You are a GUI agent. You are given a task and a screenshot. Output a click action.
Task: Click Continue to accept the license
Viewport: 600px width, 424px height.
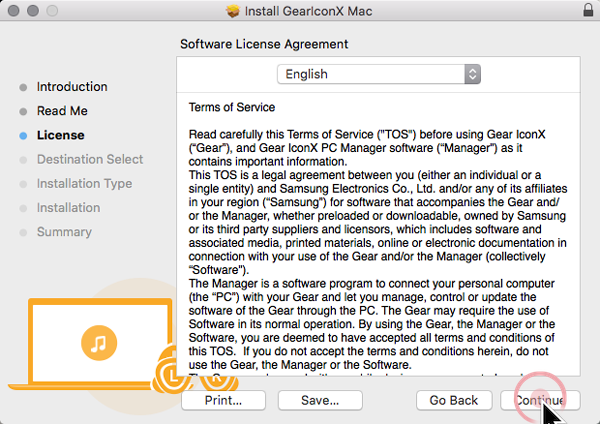pyautogui.click(x=540, y=400)
